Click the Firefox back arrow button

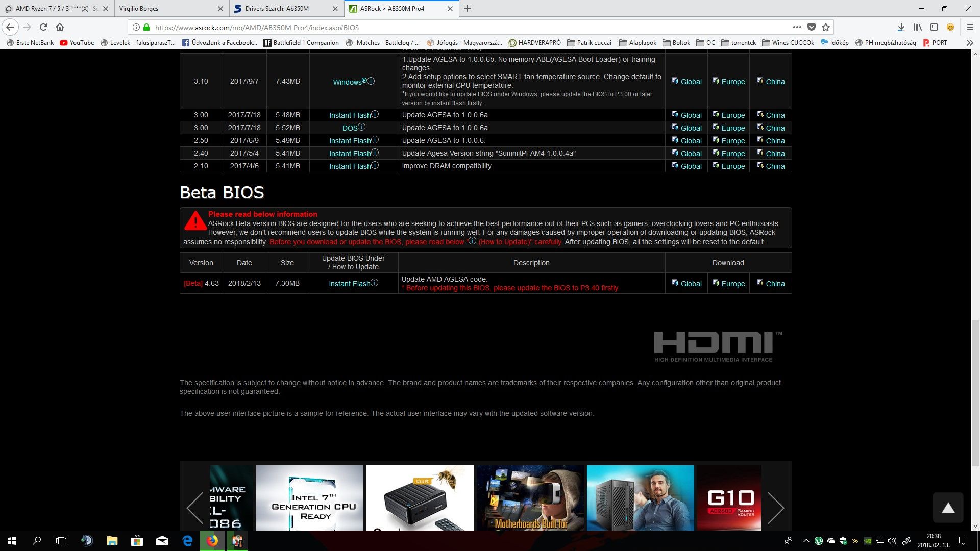[x=10, y=27]
